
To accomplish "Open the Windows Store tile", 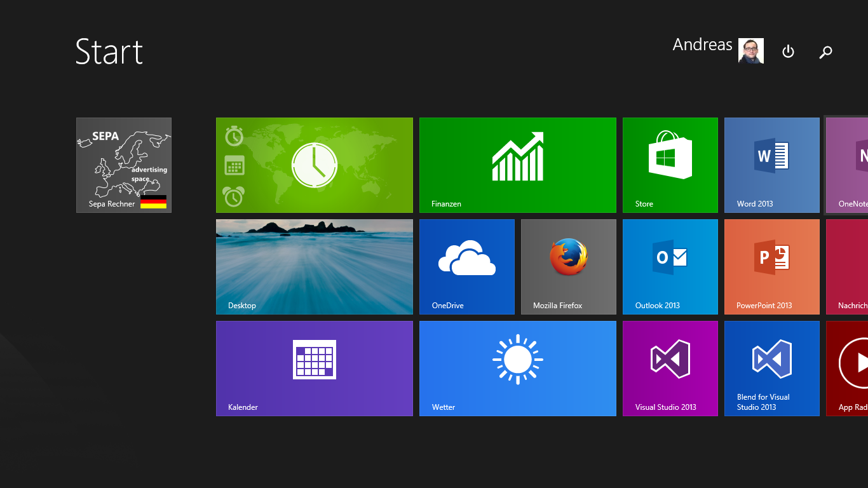I will click(670, 165).
